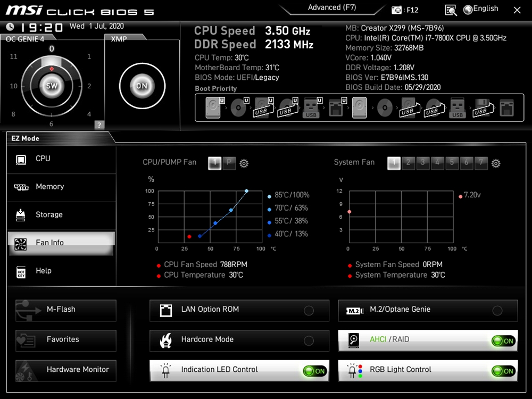Click the OC Genie question mark help

tap(99, 124)
